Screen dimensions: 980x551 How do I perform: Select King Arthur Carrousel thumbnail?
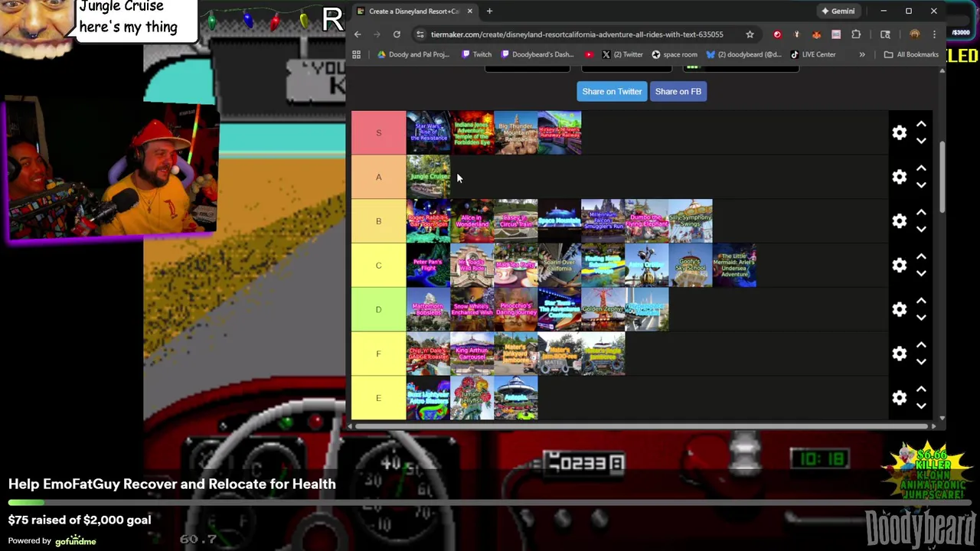472,354
